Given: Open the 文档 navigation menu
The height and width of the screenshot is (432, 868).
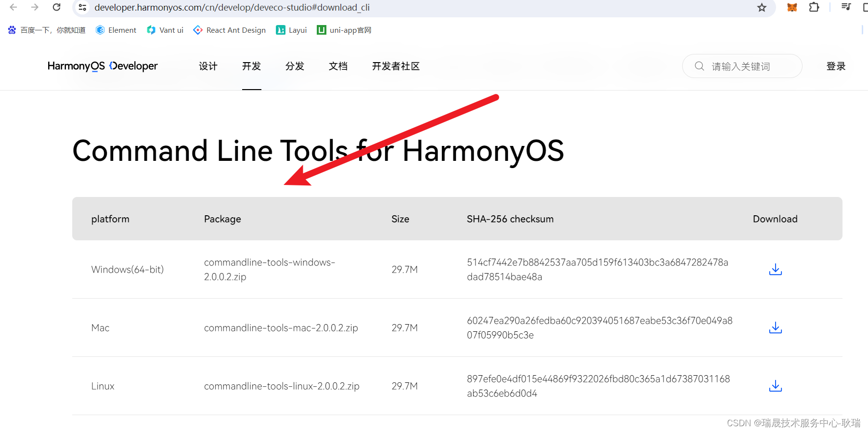Looking at the screenshot, I should (338, 66).
